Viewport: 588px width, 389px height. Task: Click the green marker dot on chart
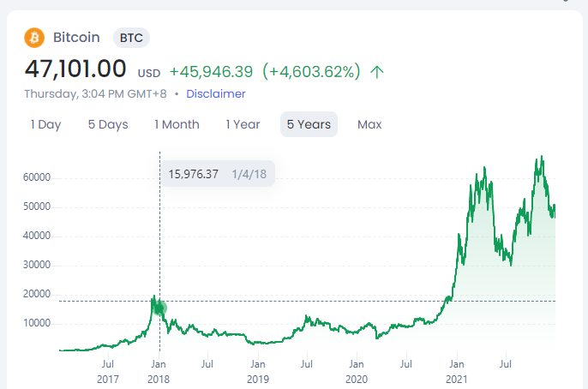point(159,308)
